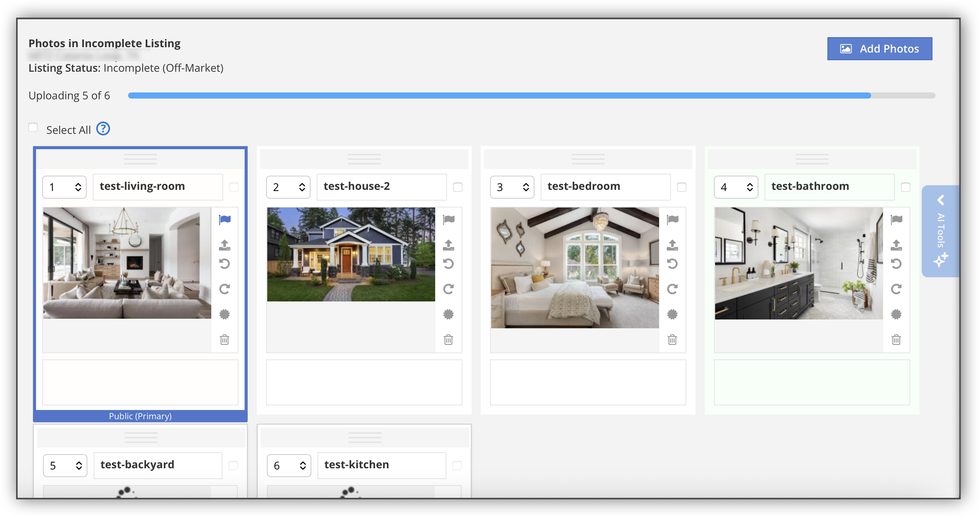The width and height of the screenshot is (980, 517).
Task: Click the Public (Primary) label bar
Action: [x=140, y=416]
